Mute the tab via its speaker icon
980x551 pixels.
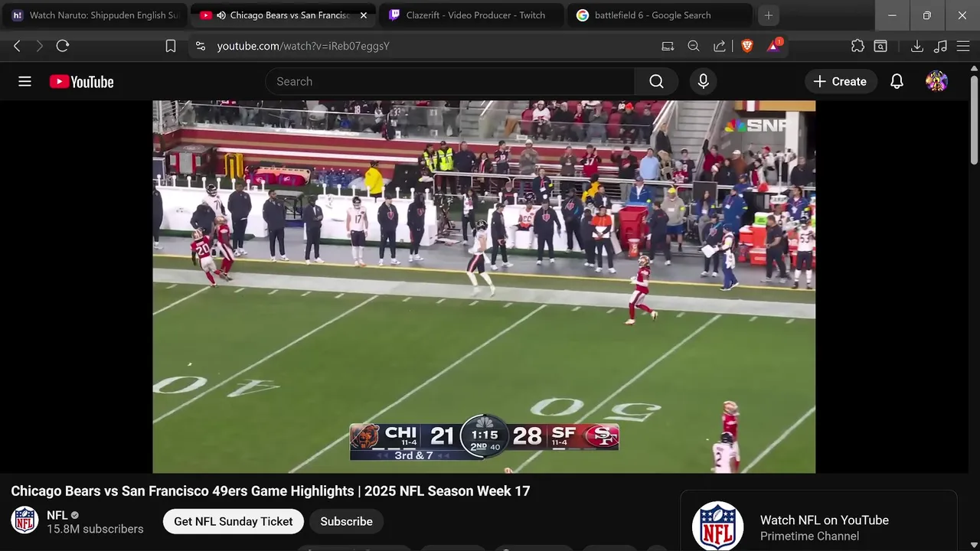point(221,15)
